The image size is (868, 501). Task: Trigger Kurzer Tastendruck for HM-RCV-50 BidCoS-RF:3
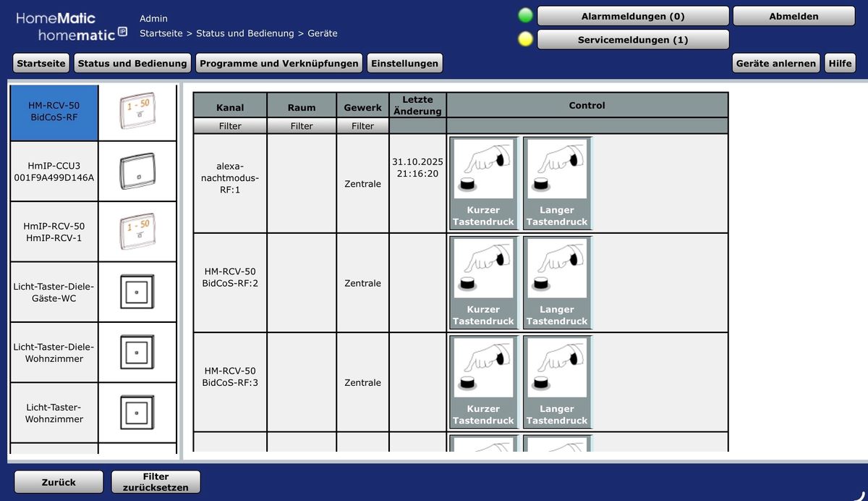pos(483,382)
